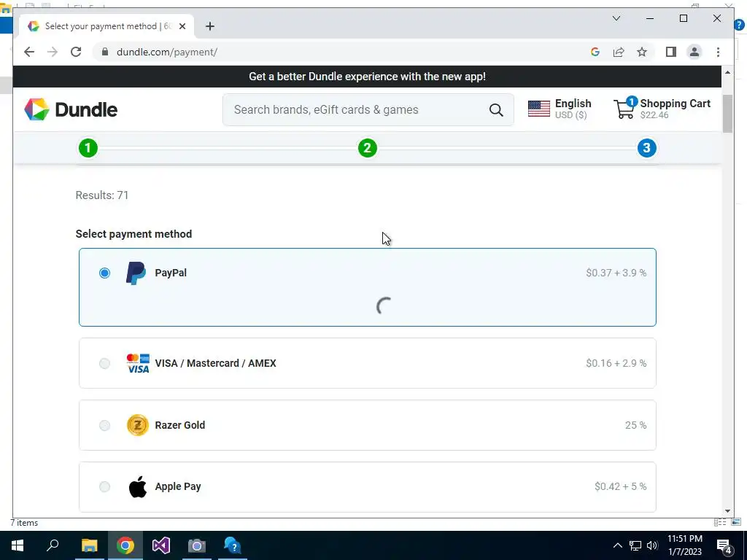Click the taskbar clock

[x=684, y=545]
